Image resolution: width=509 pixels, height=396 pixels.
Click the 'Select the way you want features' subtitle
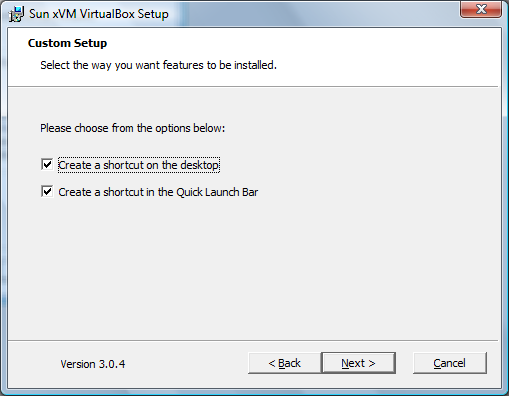[x=158, y=65]
